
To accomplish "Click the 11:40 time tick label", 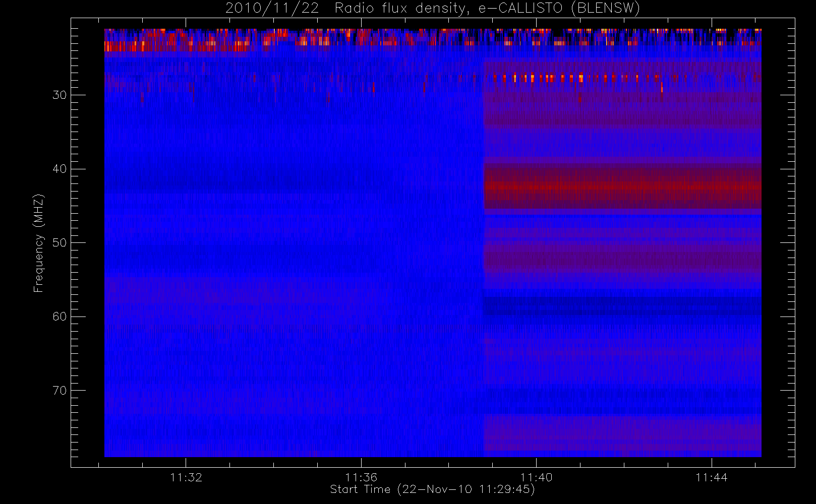I will click(536, 477).
